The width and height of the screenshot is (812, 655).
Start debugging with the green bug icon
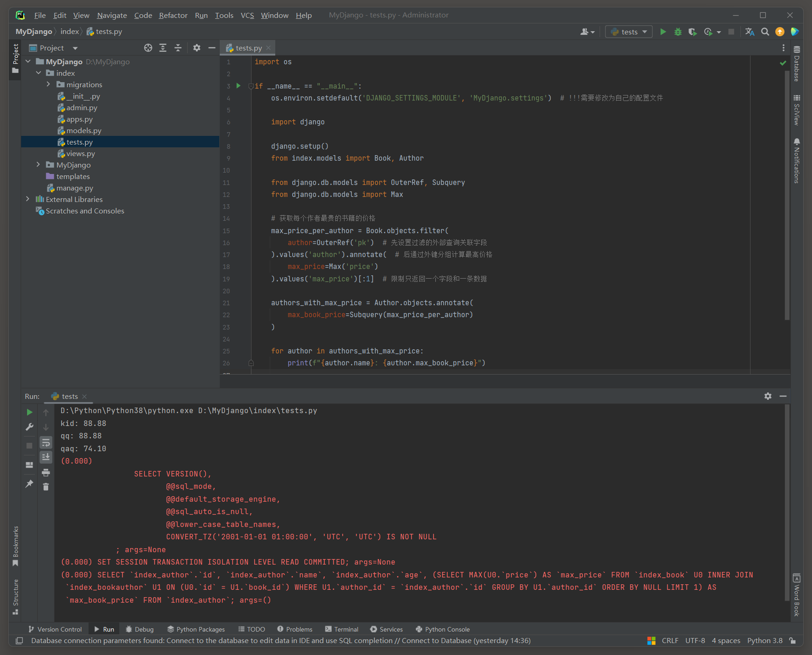678,32
